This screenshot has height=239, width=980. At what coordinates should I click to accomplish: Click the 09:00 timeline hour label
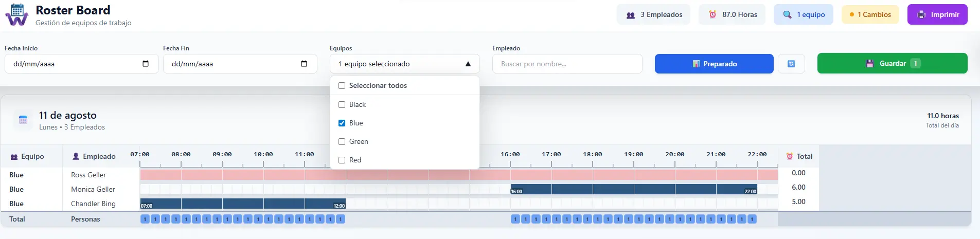[x=222, y=154]
